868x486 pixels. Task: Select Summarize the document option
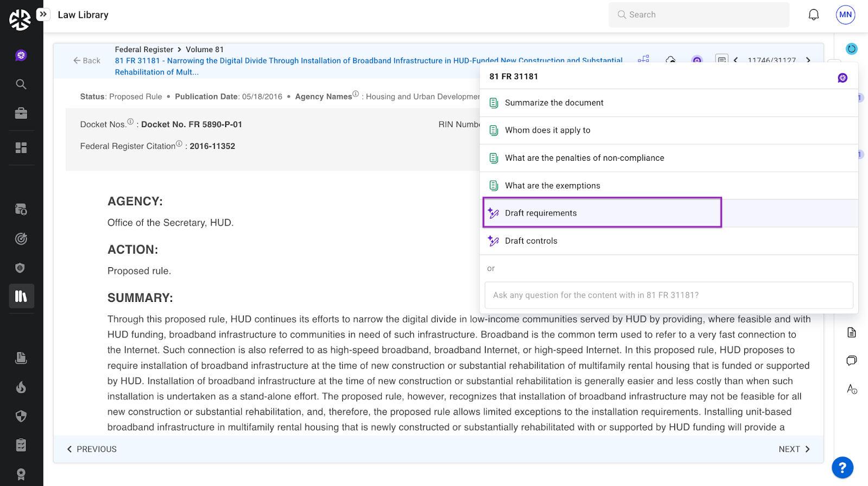pyautogui.click(x=554, y=103)
